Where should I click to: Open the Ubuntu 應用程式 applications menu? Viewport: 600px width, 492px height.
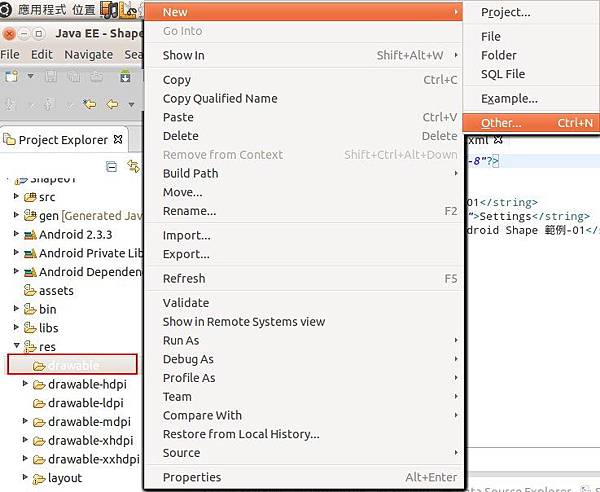click(42, 10)
